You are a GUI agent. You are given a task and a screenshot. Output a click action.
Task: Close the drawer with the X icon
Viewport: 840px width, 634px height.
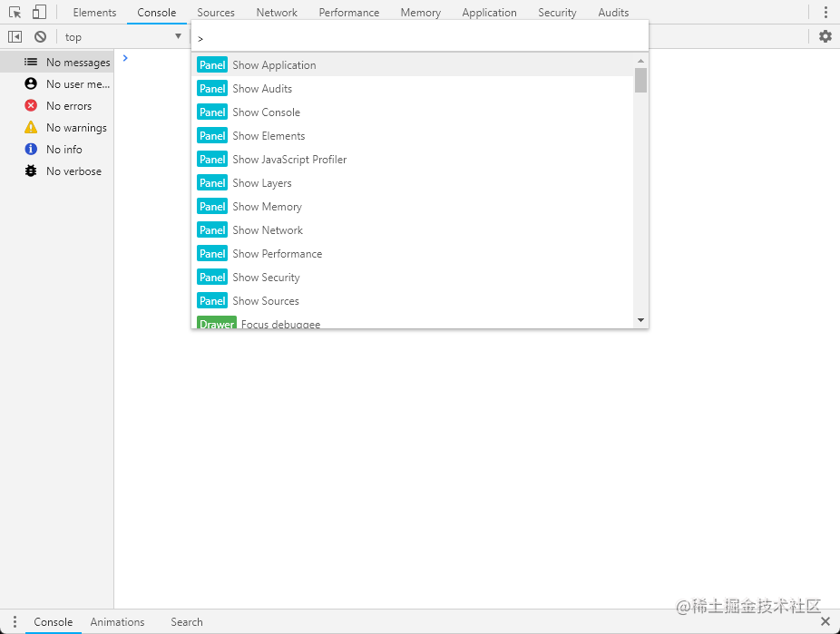(x=825, y=621)
